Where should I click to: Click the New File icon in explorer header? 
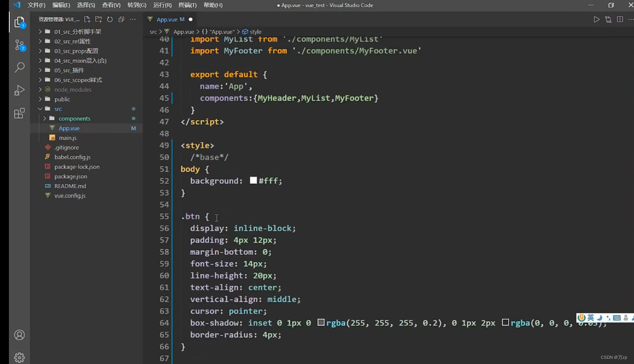(x=87, y=19)
